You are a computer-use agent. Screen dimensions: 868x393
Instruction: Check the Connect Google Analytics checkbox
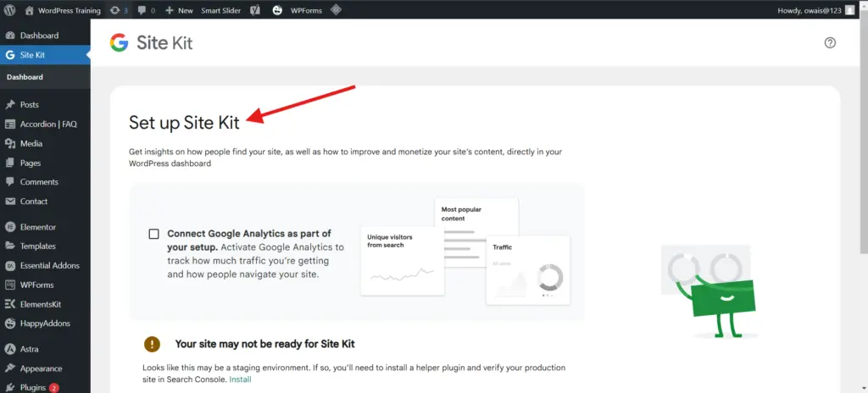[154, 234]
